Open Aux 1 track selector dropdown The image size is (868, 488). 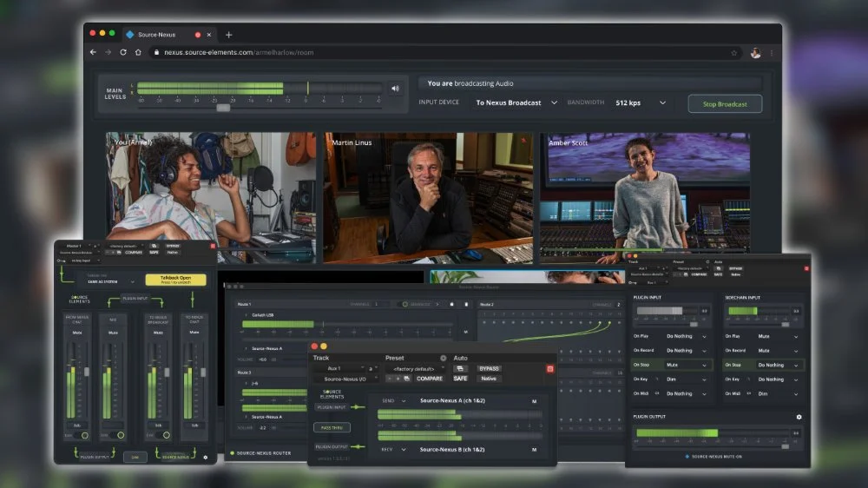tap(339, 368)
